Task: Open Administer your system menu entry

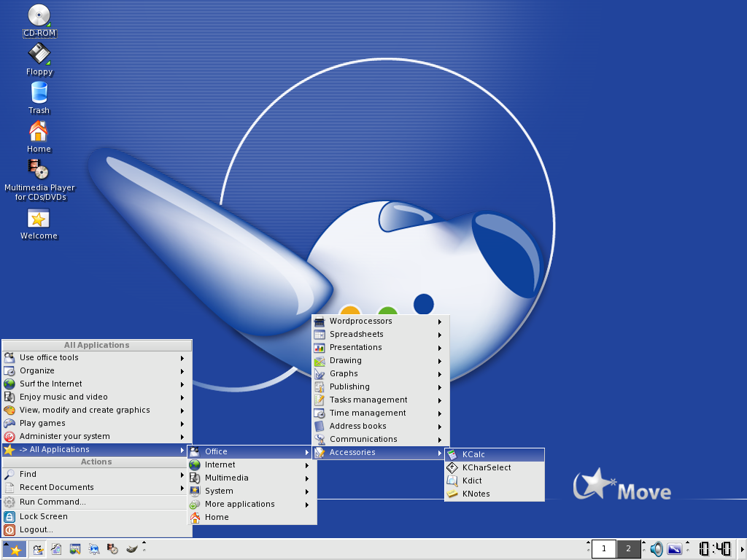Action: pyautogui.click(x=97, y=436)
